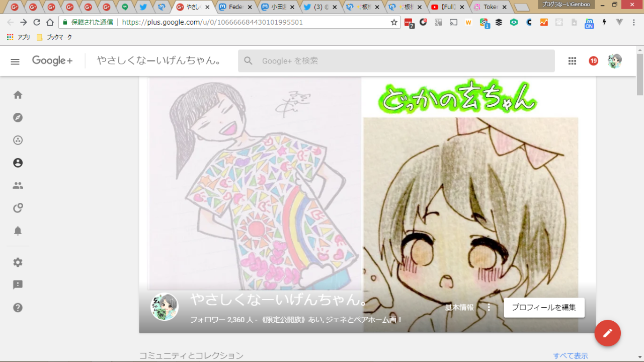
Task: Open the three-dot profile options menu
Action: 489,308
